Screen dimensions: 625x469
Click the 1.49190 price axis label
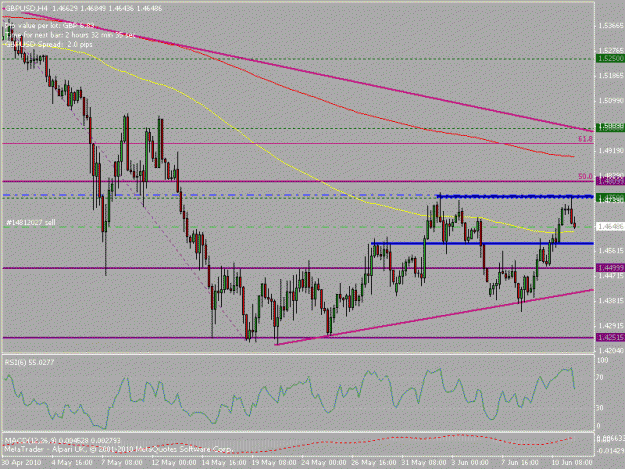pyautogui.click(x=610, y=151)
